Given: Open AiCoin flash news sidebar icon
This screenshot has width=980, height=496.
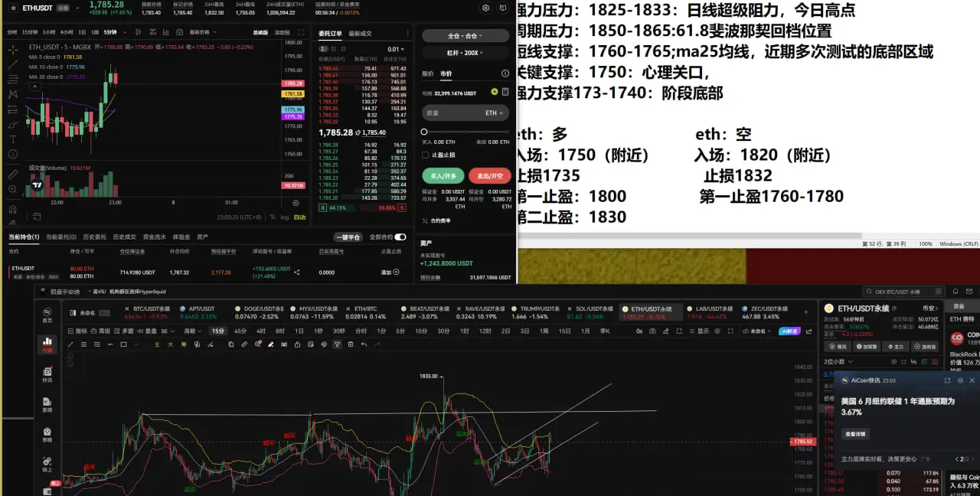Looking at the screenshot, I should (47, 374).
